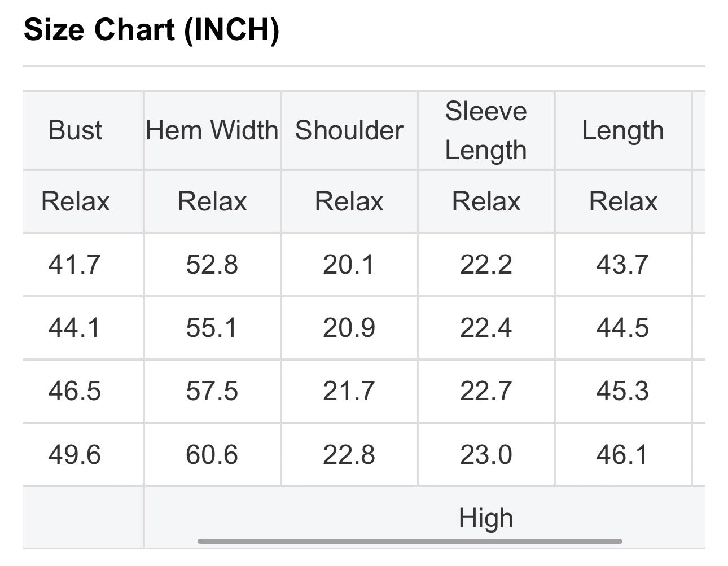The width and height of the screenshot is (728, 566).
Task: Select the 21.7 shoulder value cell
Action: click(349, 391)
